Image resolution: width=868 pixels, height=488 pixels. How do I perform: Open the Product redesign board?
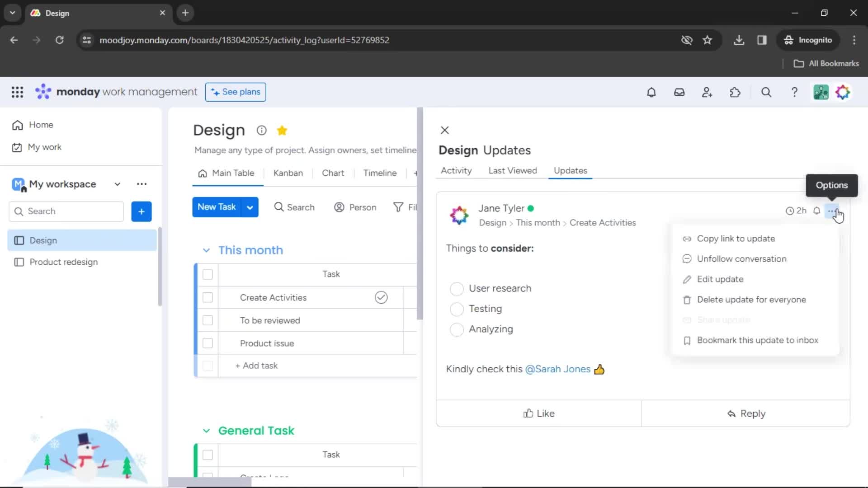(63, 262)
